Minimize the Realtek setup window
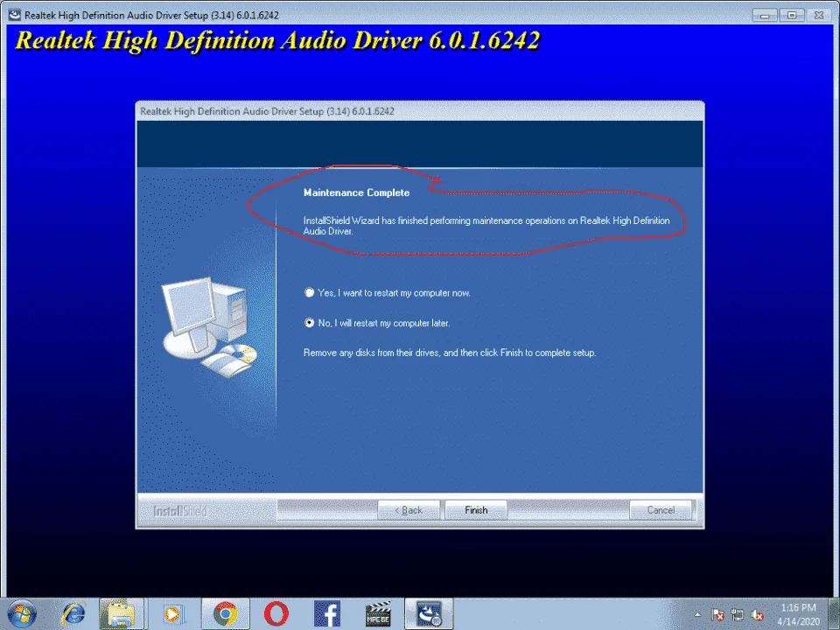Screen dimensions: 840x630 click(765, 15)
